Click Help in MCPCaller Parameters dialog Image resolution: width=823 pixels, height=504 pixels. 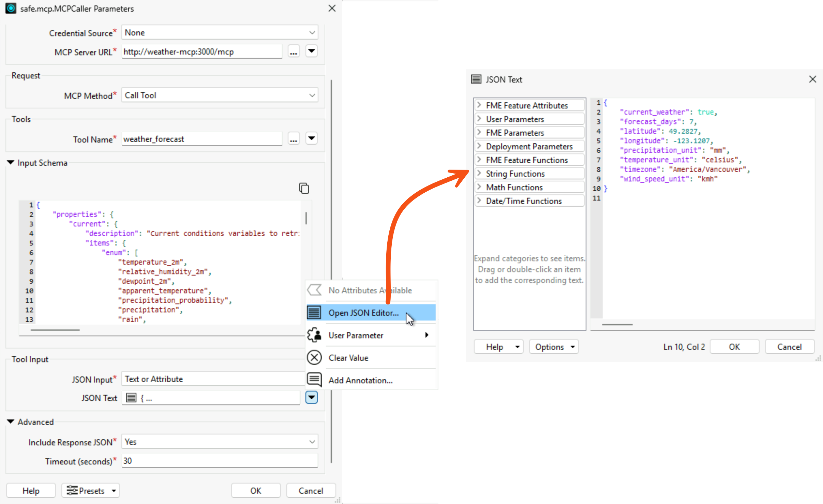[31, 490]
